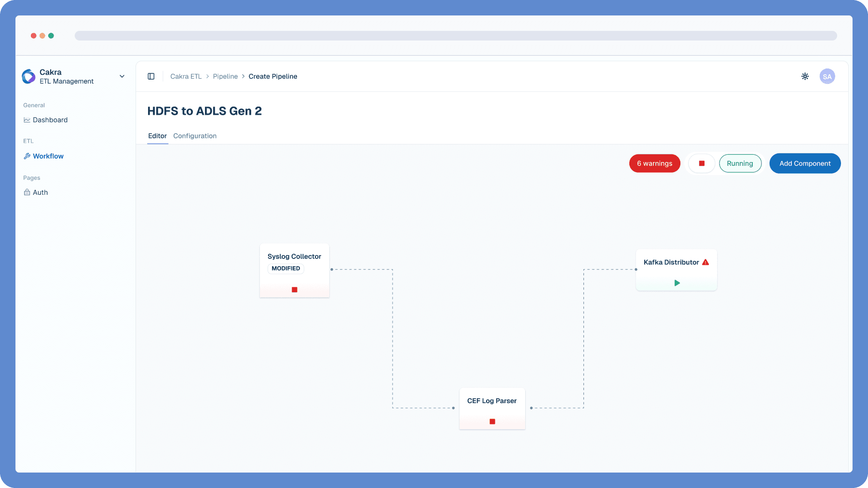Viewport: 868px width, 488px height.
Task: Click the CEF Log Parser output connector dot
Action: pyautogui.click(x=531, y=408)
